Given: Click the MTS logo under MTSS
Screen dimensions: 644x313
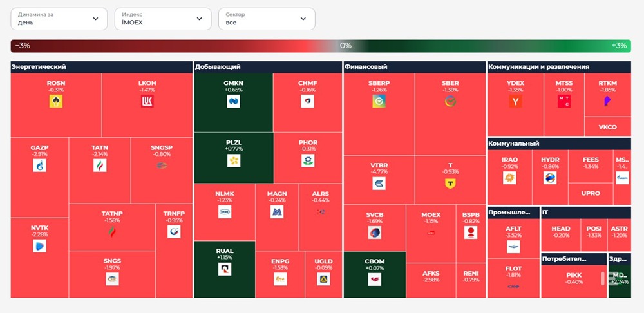Looking at the screenshot, I should 564,101.
